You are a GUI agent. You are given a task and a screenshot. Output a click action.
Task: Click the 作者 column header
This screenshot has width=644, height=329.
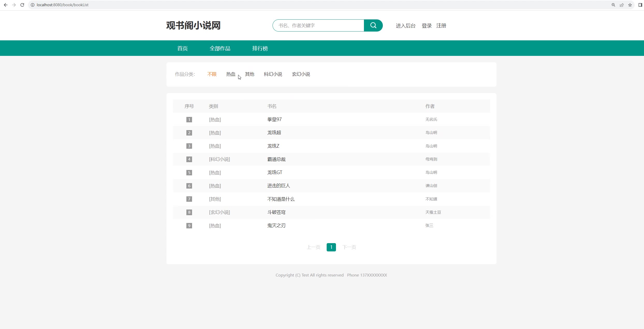point(430,106)
